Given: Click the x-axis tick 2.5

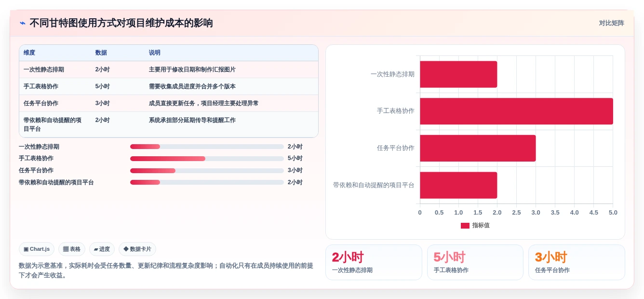Looking at the screenshot, I should [x=516, y=213].
